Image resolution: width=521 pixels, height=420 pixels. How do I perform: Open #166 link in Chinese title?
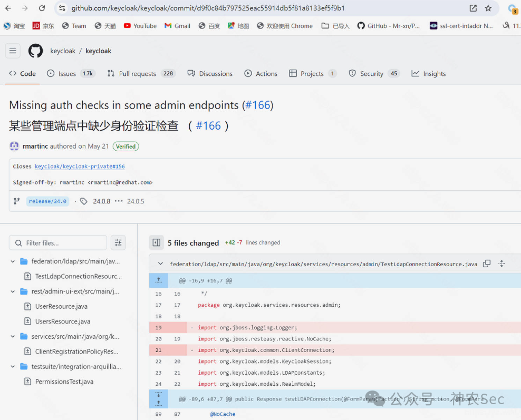[208, 125]
